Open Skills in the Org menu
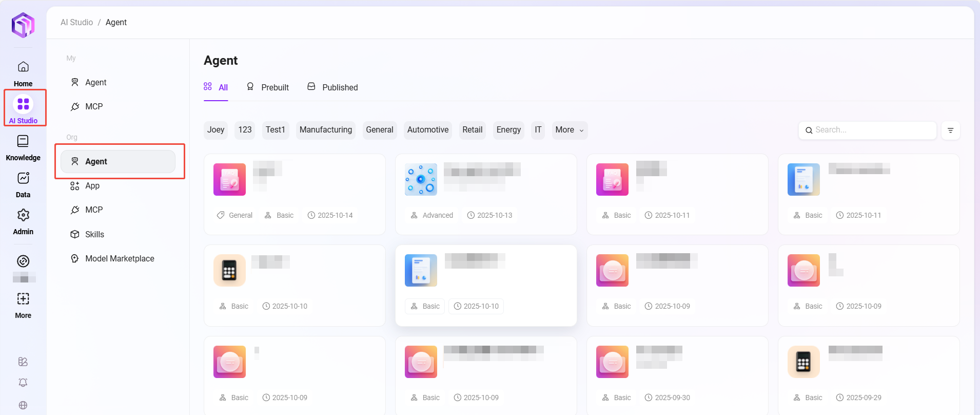The image size is (980, 415). (x=94, y=235)
